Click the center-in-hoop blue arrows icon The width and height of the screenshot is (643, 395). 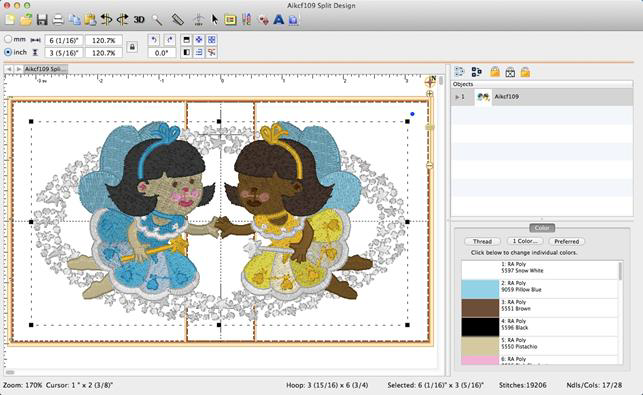199,40
